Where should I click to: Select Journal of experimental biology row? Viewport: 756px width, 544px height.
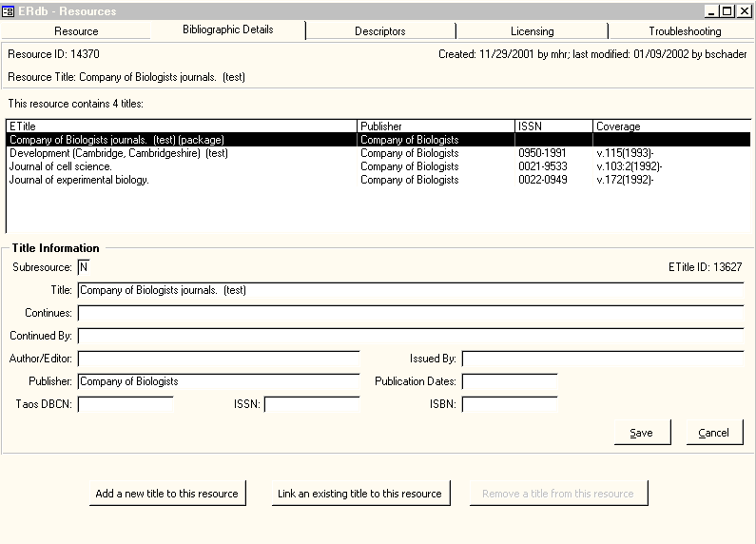coord(79,180)
